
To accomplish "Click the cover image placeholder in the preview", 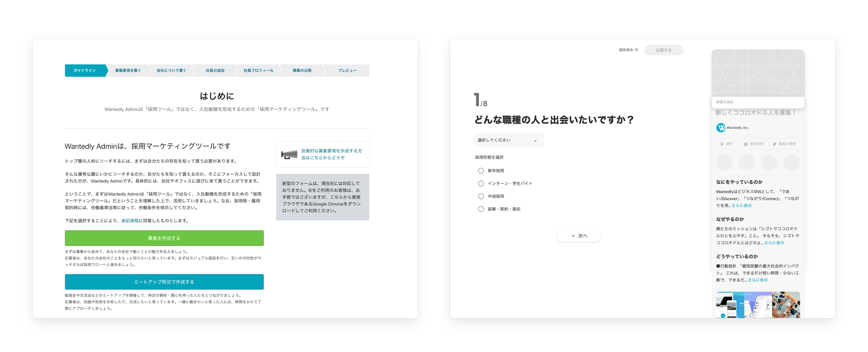I will [x=758, y=73].
